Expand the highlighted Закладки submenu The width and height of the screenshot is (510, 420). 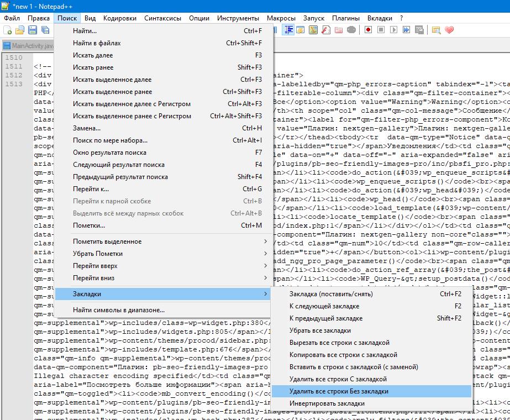(x=164, y=294)
